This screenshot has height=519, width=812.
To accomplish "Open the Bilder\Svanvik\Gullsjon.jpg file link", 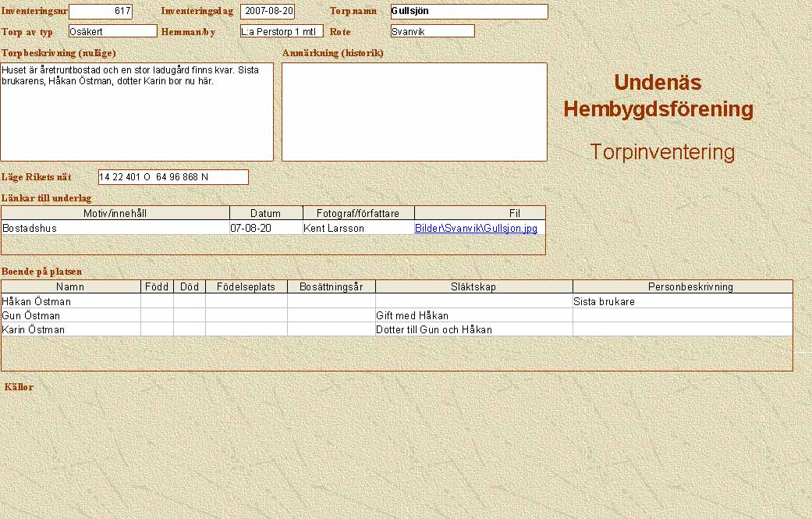I will 476,229.
